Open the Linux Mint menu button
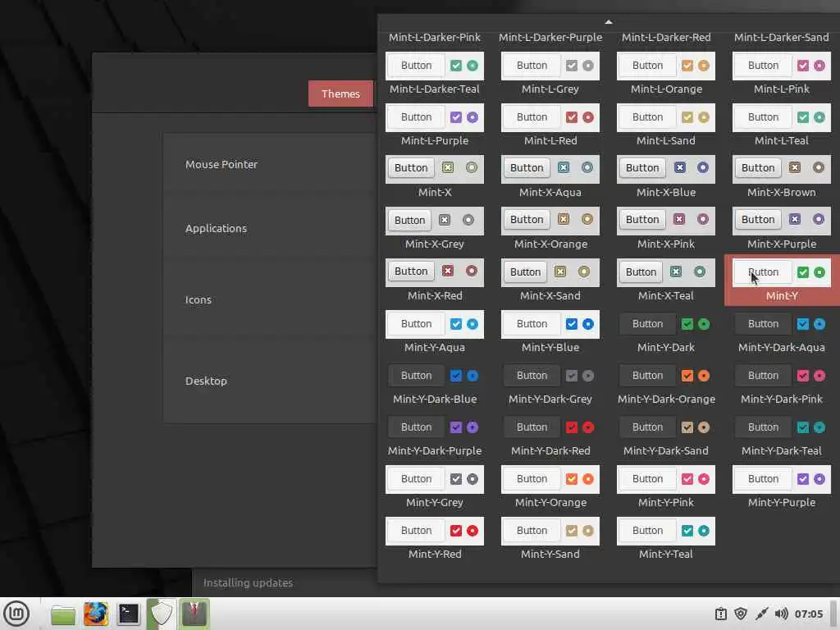 16,614
